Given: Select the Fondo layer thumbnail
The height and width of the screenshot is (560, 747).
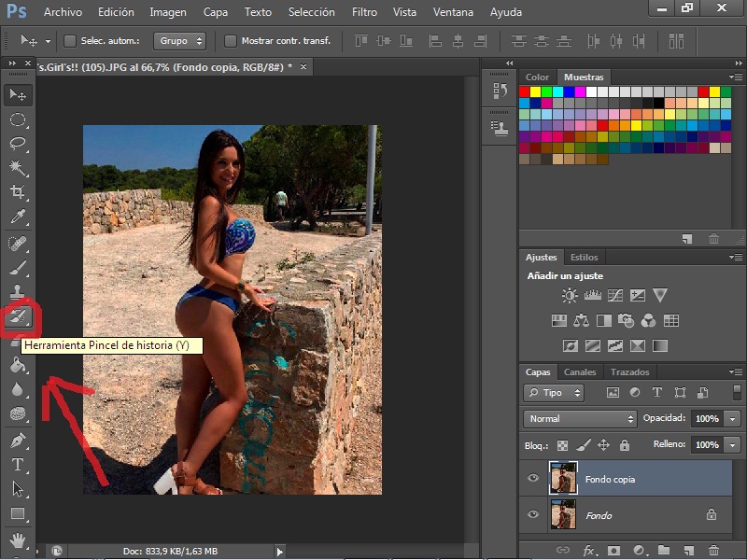Looking at the screenshot, I should point(563,514).
